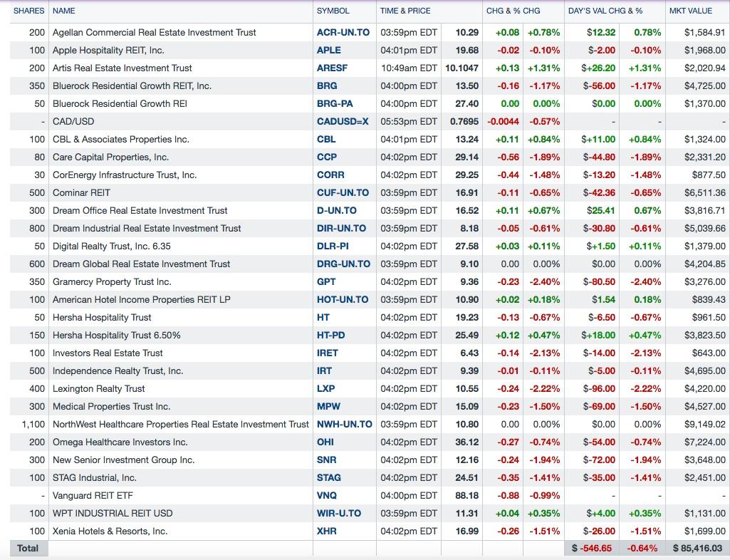This screenshot has height=560, width=730.
Task: Open the IRT symbol link
Action: pyautogui.click(x=324, y=371)
